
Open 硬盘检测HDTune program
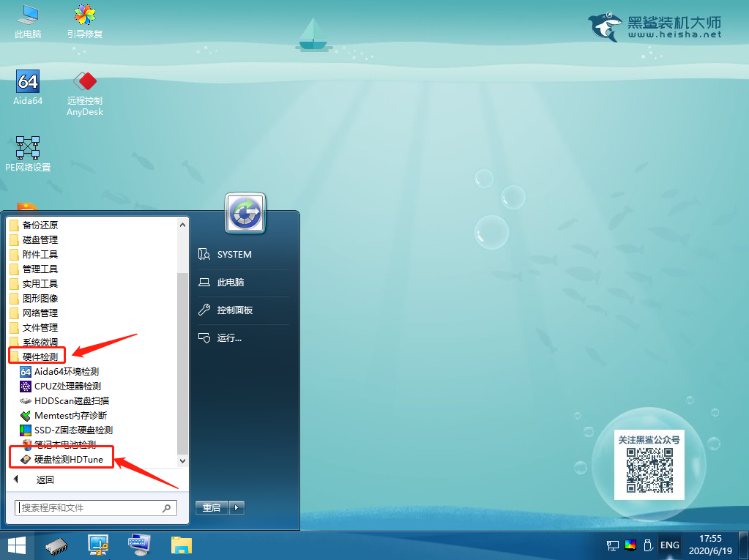pyautogui.click(x=62, y=459)
